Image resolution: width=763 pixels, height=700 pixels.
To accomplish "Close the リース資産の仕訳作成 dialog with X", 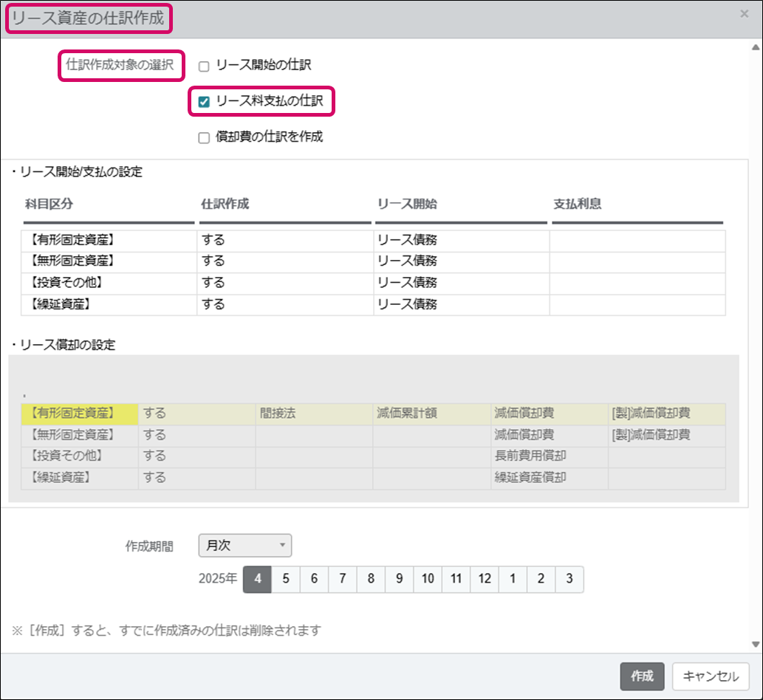I will 744,14.
